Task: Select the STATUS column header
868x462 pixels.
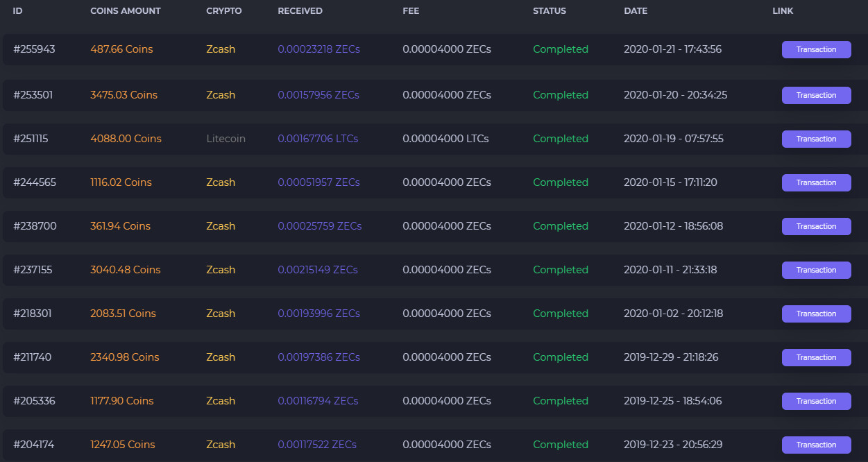Action: tap(549, 11)
